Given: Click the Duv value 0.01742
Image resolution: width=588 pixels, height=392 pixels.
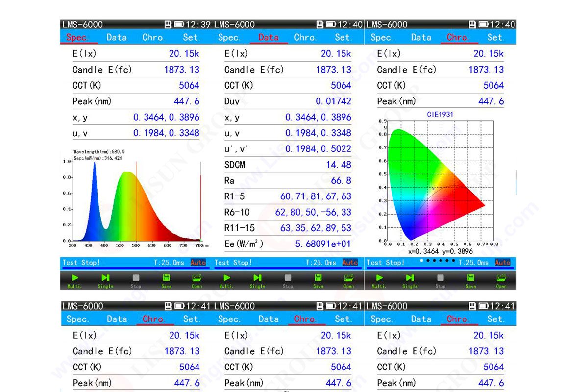Looking at the screenshot, I should (x=334, y=101).
